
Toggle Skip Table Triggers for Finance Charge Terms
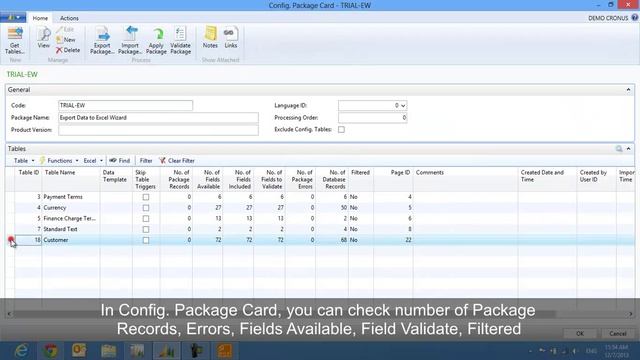tap(146, 218)
